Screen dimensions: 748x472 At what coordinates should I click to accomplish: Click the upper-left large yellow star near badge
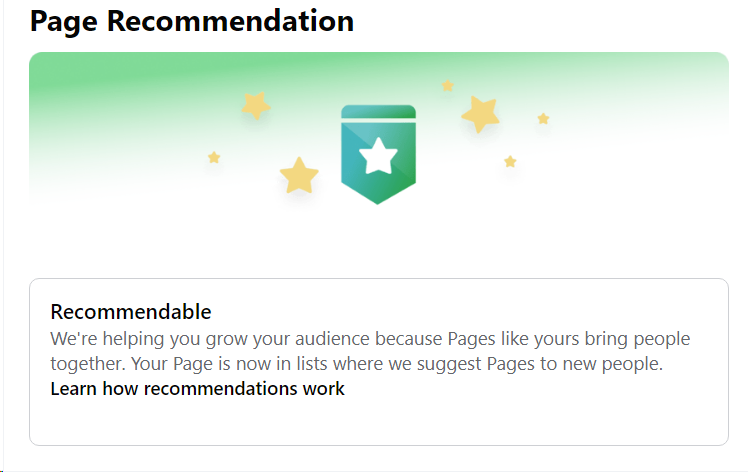256,104
